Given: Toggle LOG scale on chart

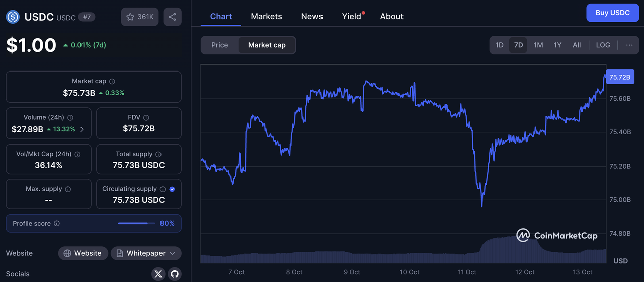Looking at the screenshot, I should pos(603,45).
